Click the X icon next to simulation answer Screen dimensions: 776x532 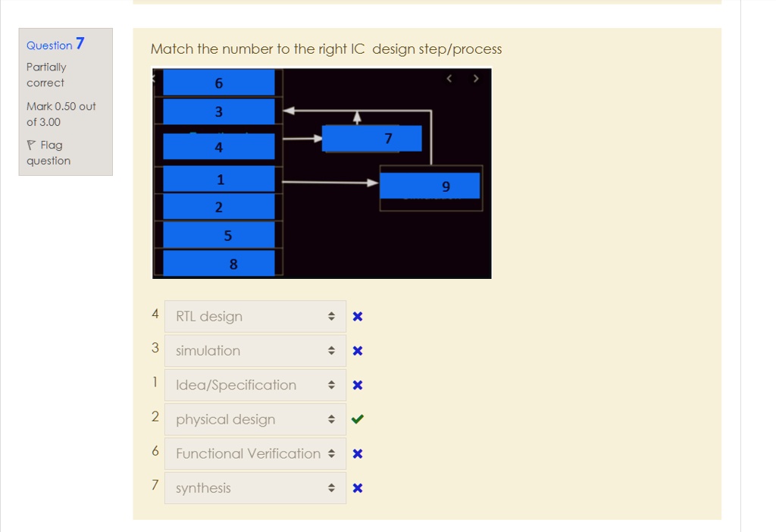(x=357, y=350)
